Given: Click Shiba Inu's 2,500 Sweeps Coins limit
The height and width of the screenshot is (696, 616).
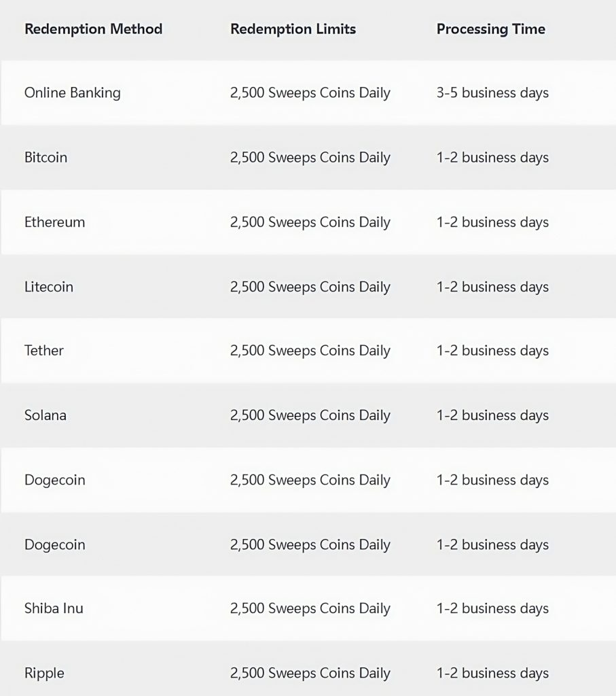Looking at the screenshot, I should pos(310,608).
